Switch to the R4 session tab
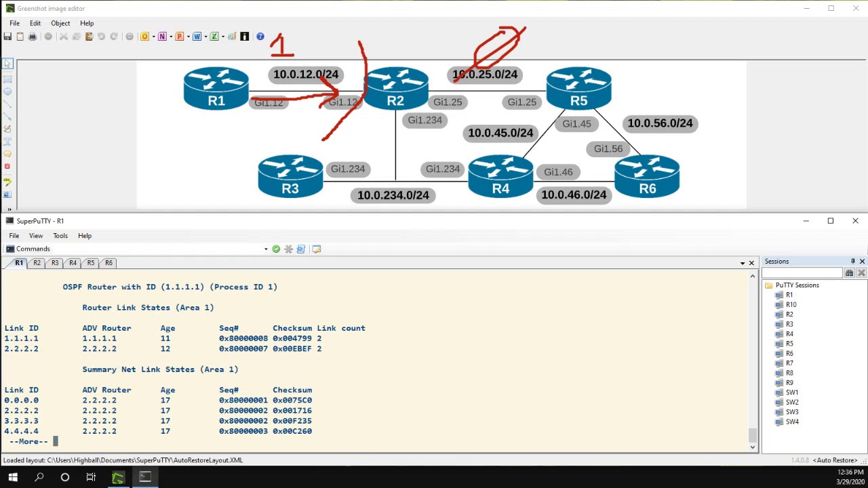 (x=73, y=263)
